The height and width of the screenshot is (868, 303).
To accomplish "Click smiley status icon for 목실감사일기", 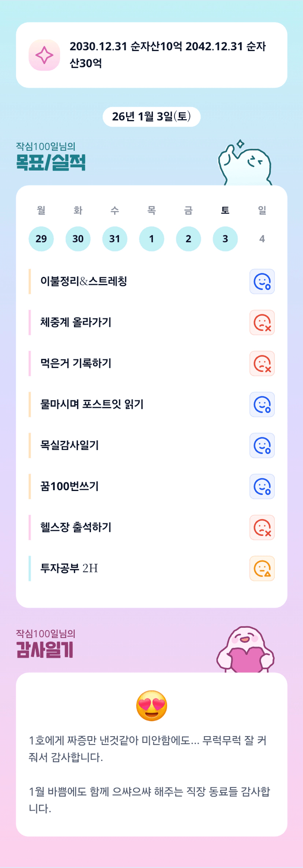I will [262, 446].
